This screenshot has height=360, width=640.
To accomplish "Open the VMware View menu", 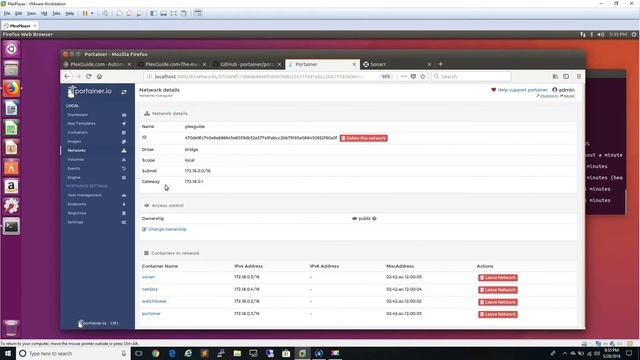I will tap(31, 13).
